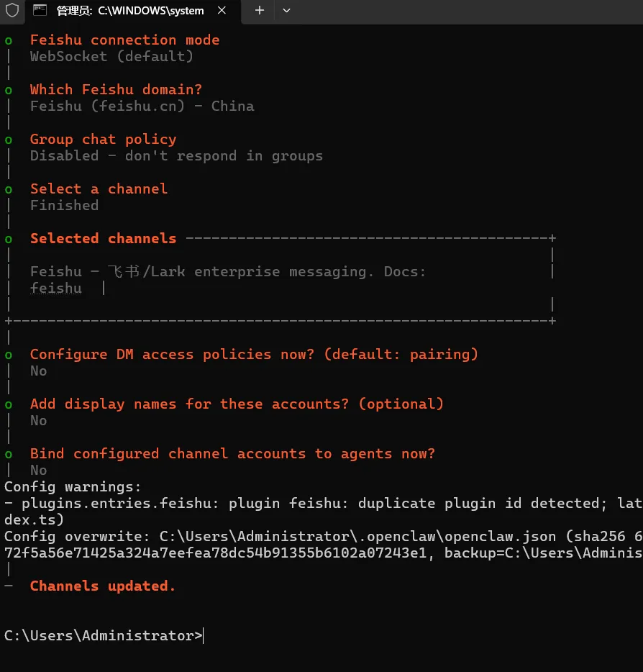Image resolution: width=643 pixels, height=672 pixels.
Task: Click 'Feishu (feishu.cn) - China' line
Action: click(142, 106)
